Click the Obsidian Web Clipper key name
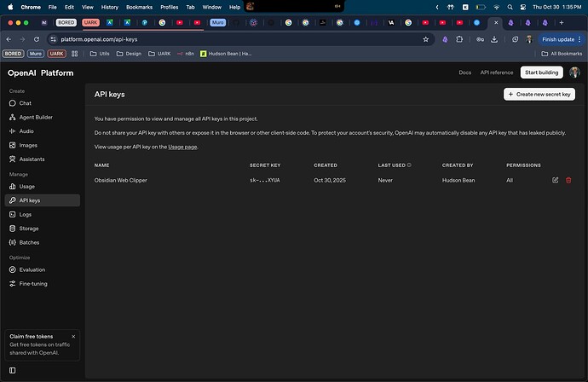This screenshot has height=382, width=588. (121, 180)
